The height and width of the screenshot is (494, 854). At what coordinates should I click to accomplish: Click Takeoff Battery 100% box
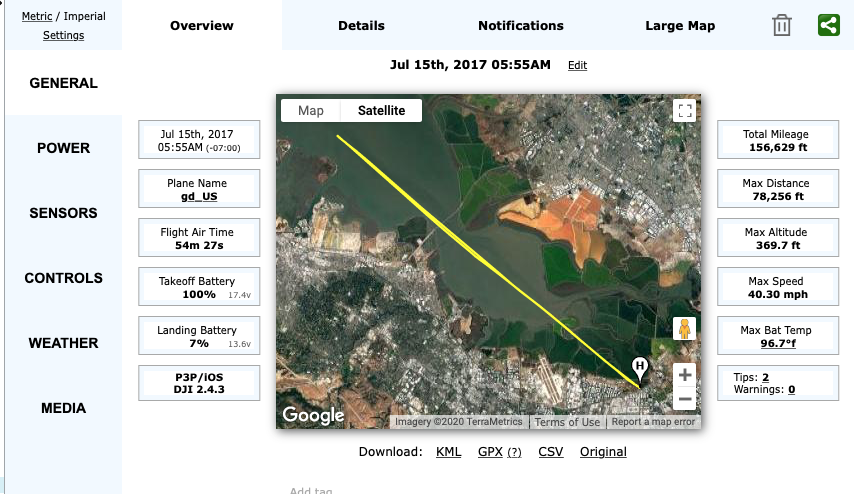(x=199, y=287)
